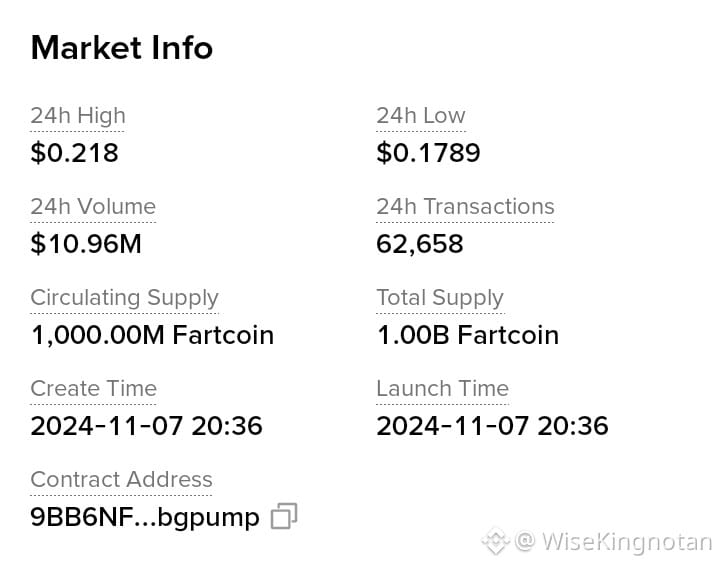This screenshot has height=566, width=720.
Task: Open the 24h Low tooltip label
Action: coord(421,115)
